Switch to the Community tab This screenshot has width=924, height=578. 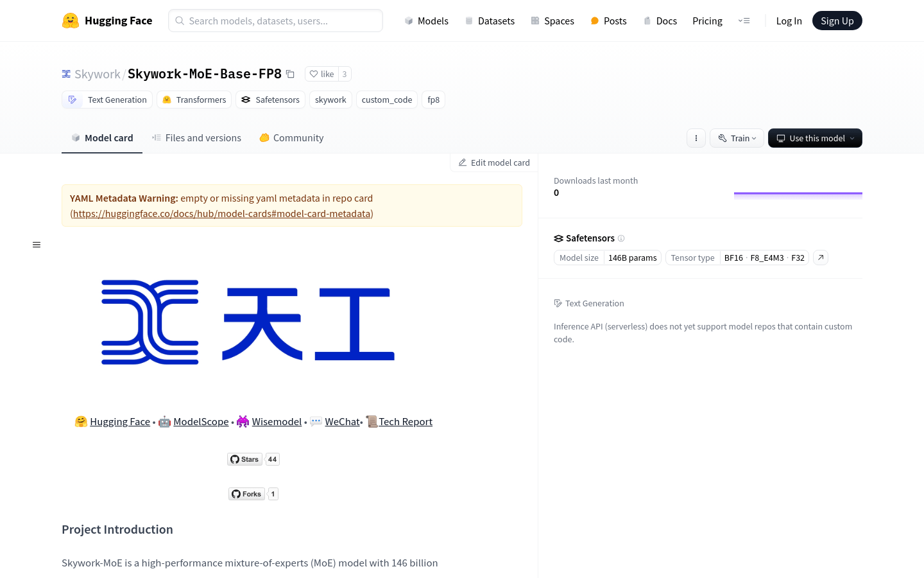(x=291, y=137)
